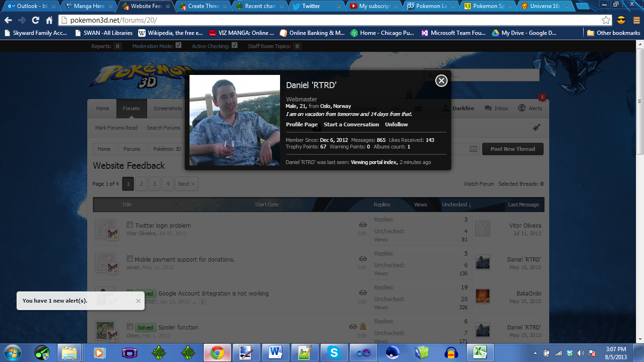
Task: Bookmark this page with the star icon
Action: pos(606,20)
